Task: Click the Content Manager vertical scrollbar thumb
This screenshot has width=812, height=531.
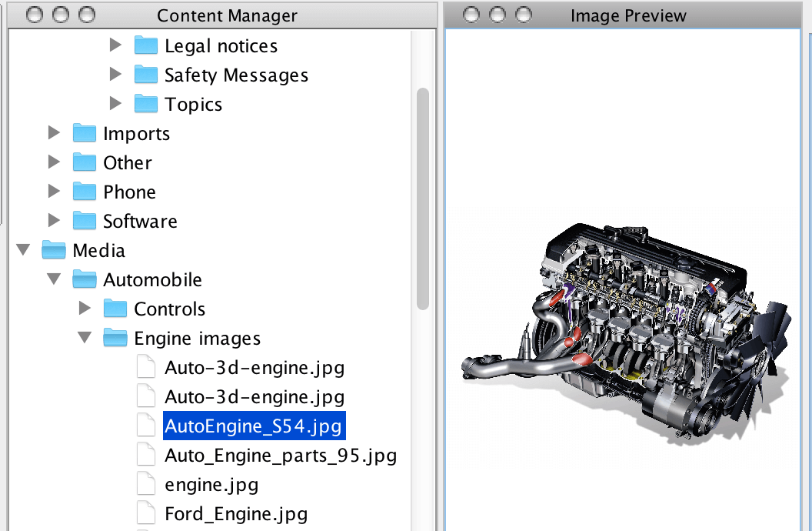Action: 422,199
